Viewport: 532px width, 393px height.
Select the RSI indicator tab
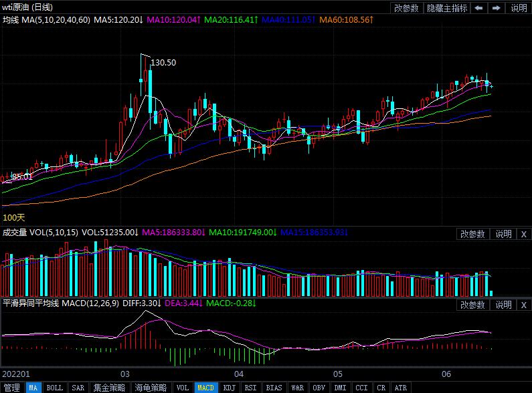click(x=250, y=388)
